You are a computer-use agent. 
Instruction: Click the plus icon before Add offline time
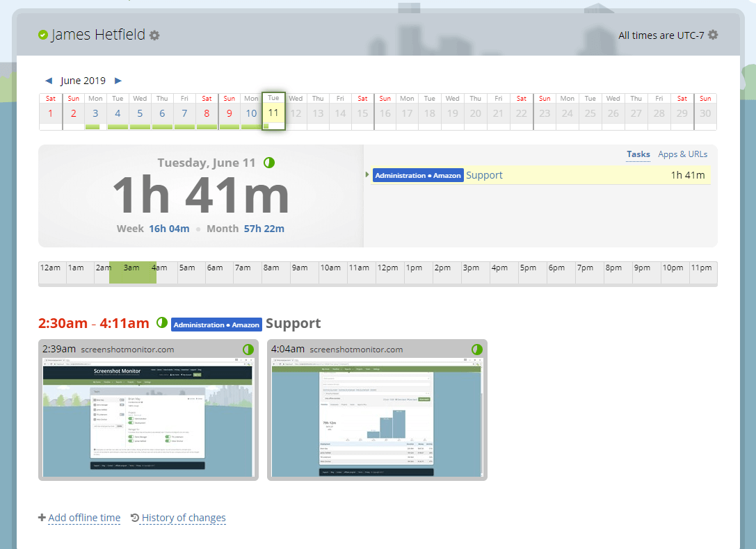coord(42,517)
